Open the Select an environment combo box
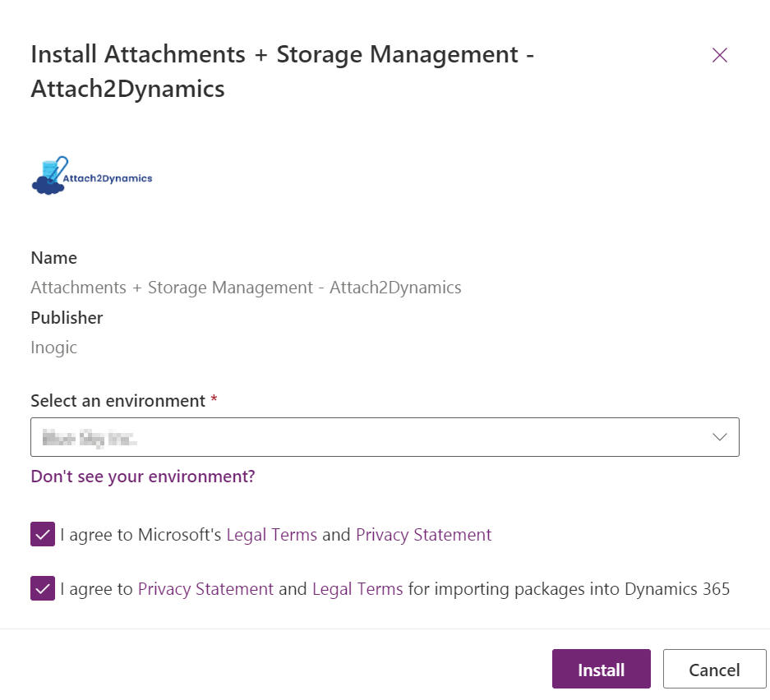 (385, 437)
